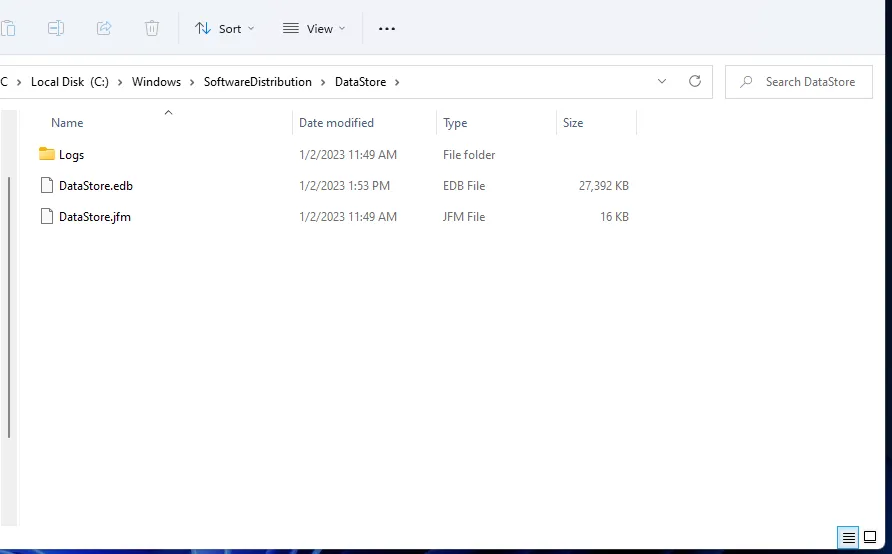This screenshot has width=892, height=554.
Task: Click EDB File type cell
Action: (464, 186)
